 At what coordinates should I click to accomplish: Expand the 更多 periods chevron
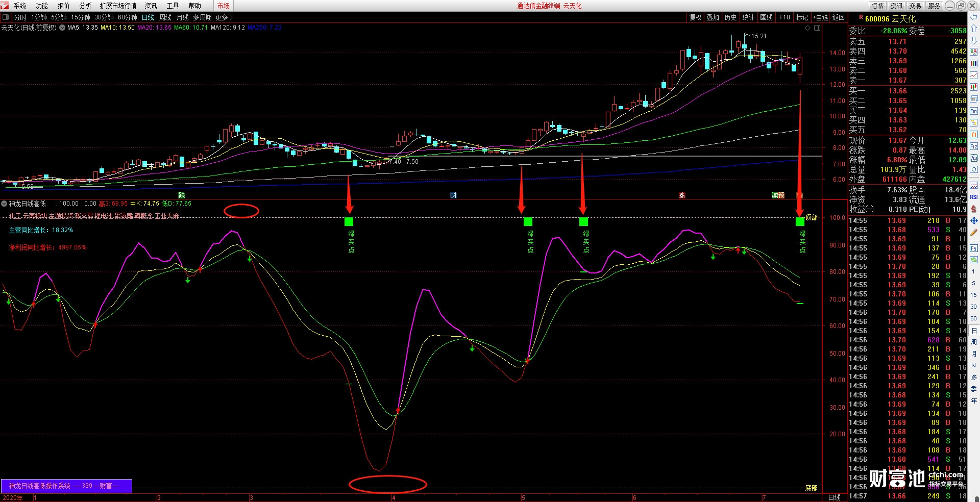(231, 17)
